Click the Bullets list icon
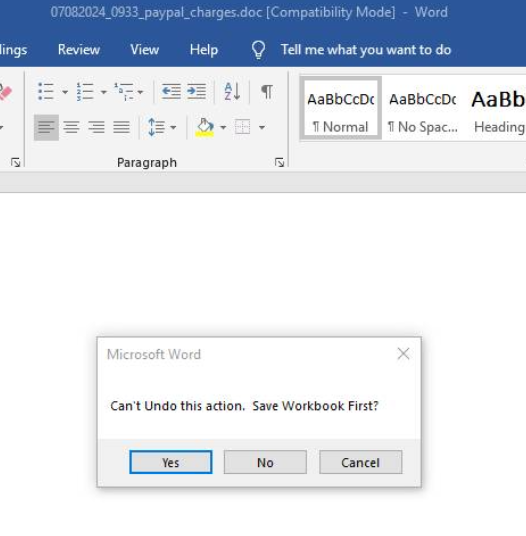Viewport: 526px width, 536px height. [46, 92]
